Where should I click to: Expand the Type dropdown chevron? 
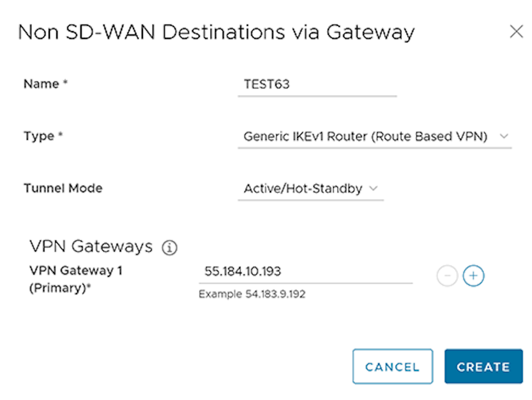504,136
